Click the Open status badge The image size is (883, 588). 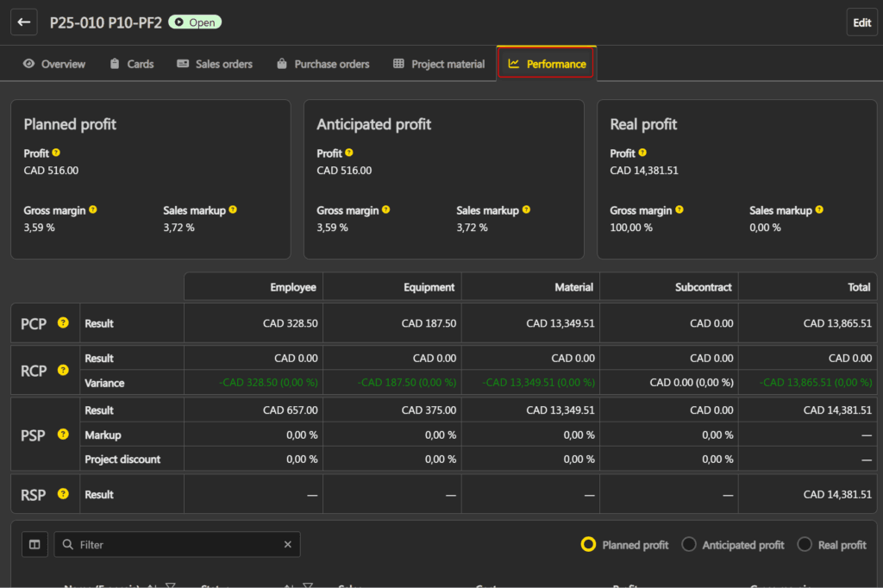195,22
